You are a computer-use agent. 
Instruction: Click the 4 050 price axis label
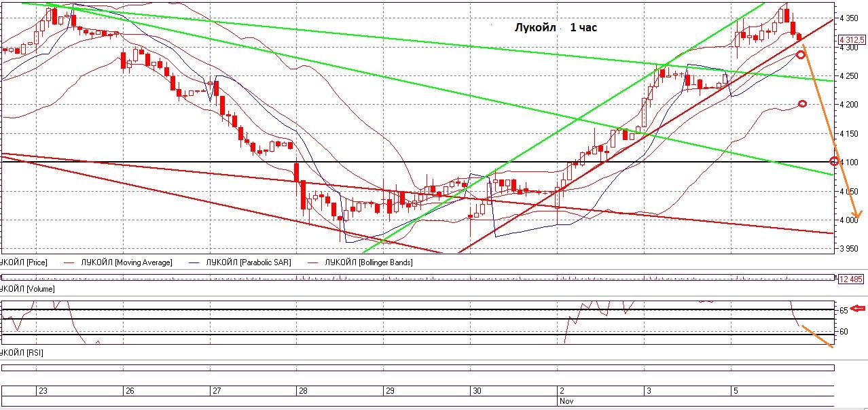[850, 192]
